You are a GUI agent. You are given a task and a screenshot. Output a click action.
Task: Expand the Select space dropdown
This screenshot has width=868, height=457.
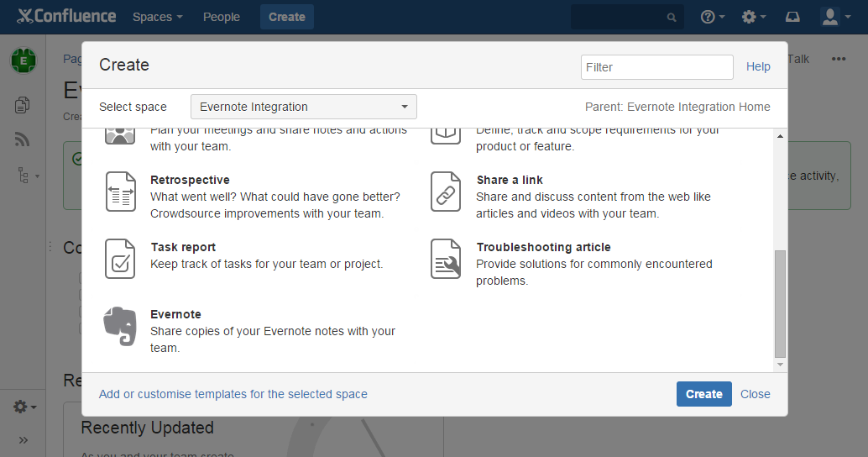[303, 107]
